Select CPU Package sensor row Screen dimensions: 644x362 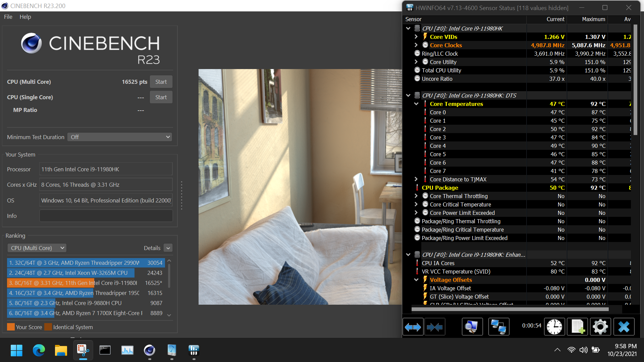(517, 188)
